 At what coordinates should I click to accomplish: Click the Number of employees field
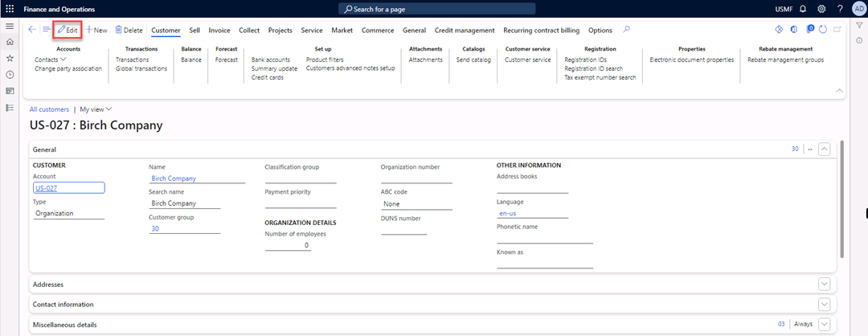pos(287,244)
